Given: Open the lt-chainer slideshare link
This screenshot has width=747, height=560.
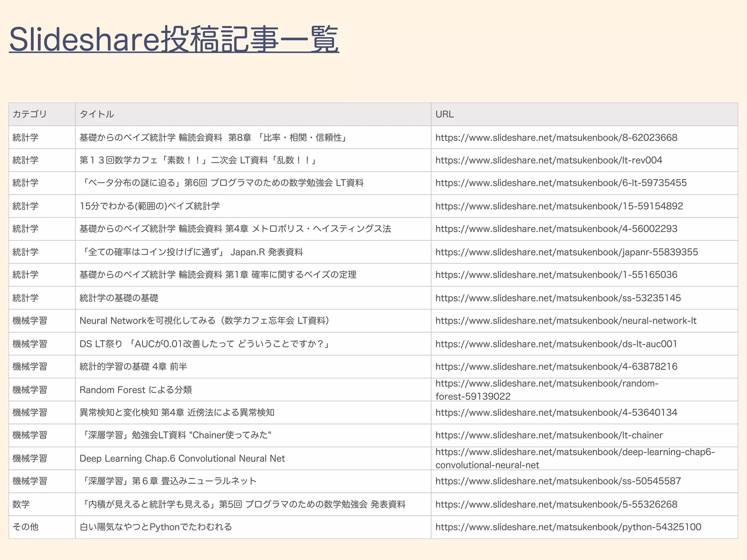Looking at the screenshot, I should tap(549, 435).
